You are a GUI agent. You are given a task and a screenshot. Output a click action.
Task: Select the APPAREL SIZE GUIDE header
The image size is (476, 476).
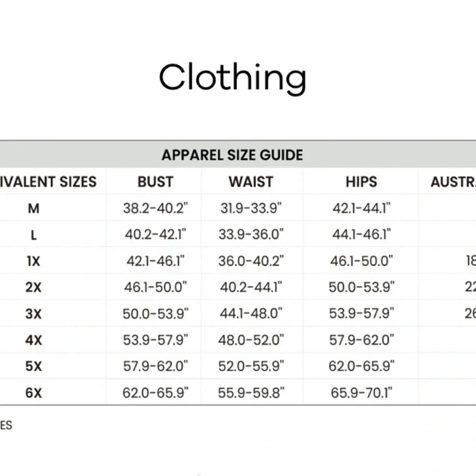[x=232, y=155]
